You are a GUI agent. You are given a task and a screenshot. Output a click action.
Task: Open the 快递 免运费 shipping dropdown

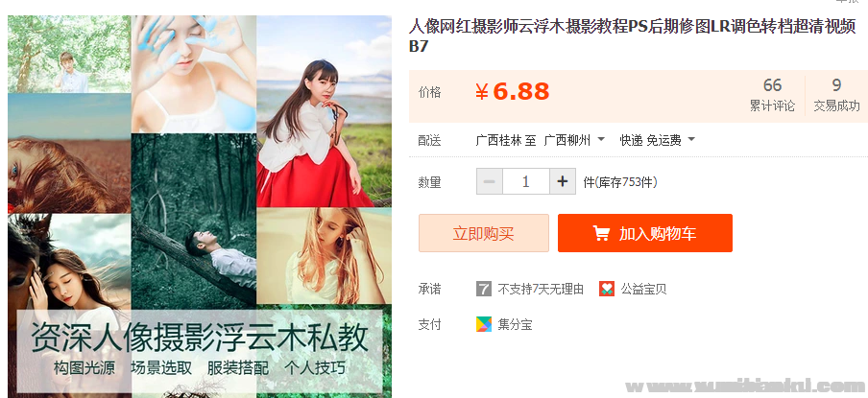[x=657, y=140]
